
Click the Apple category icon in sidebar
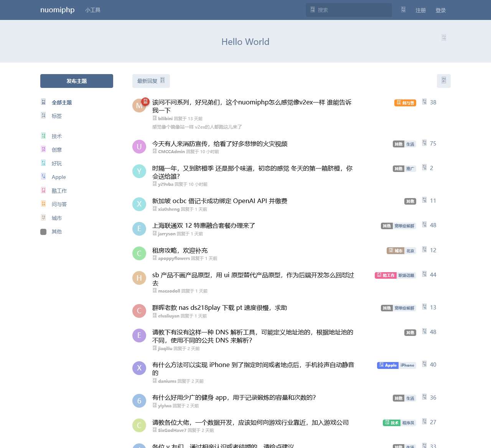click(43, 177)
